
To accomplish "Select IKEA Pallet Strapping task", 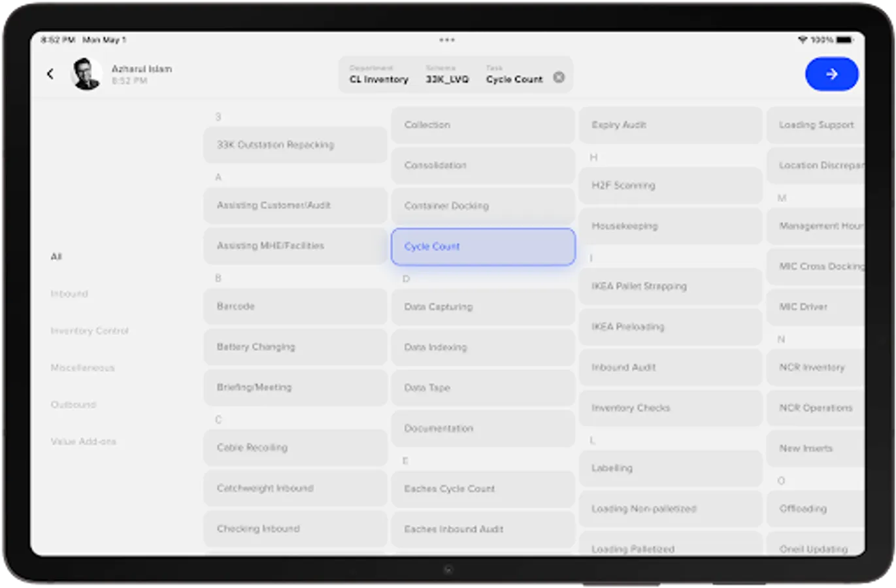I will 671,286.
